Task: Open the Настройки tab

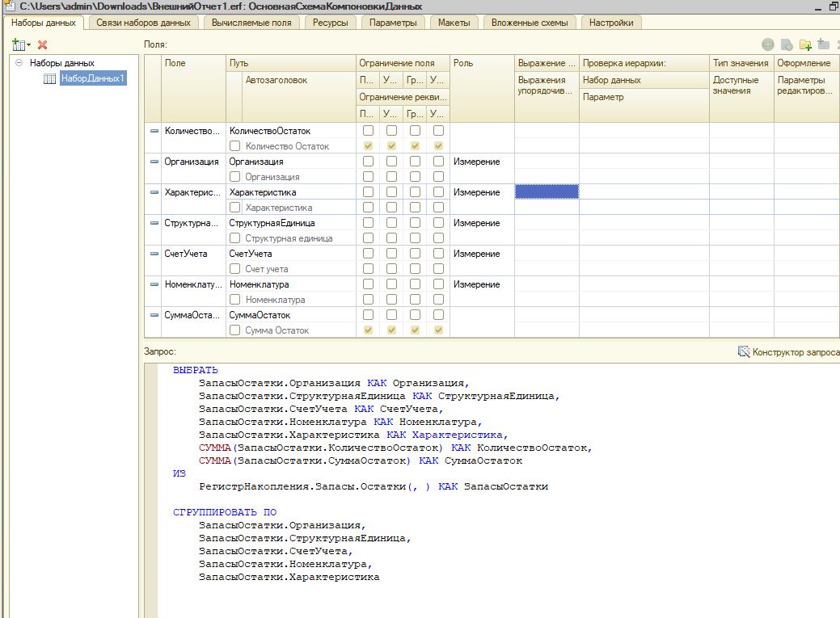Action: coord(610,23)
